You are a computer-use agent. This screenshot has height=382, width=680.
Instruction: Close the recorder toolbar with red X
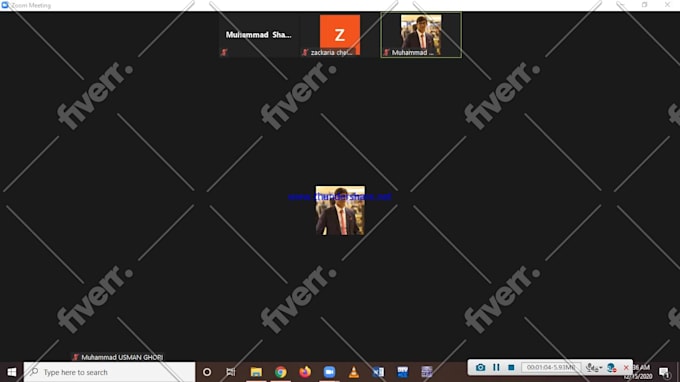626,368
